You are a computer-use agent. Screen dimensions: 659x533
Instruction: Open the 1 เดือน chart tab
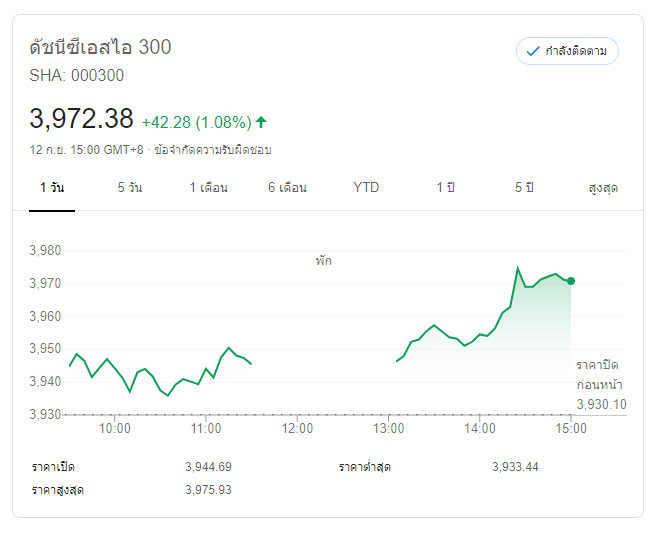[209, 188]
